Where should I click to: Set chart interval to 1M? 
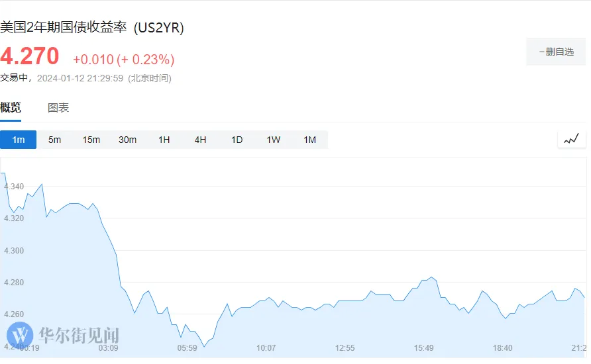coord(309,140)
